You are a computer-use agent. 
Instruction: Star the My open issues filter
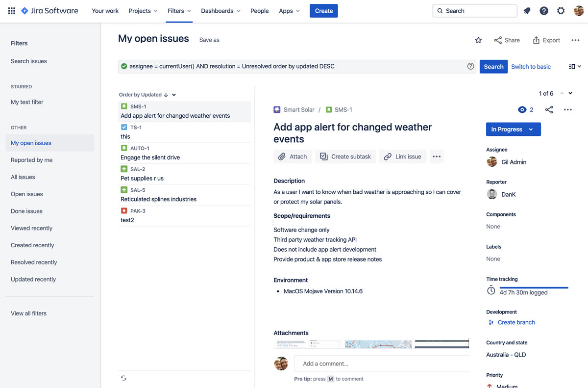point(478,40)
